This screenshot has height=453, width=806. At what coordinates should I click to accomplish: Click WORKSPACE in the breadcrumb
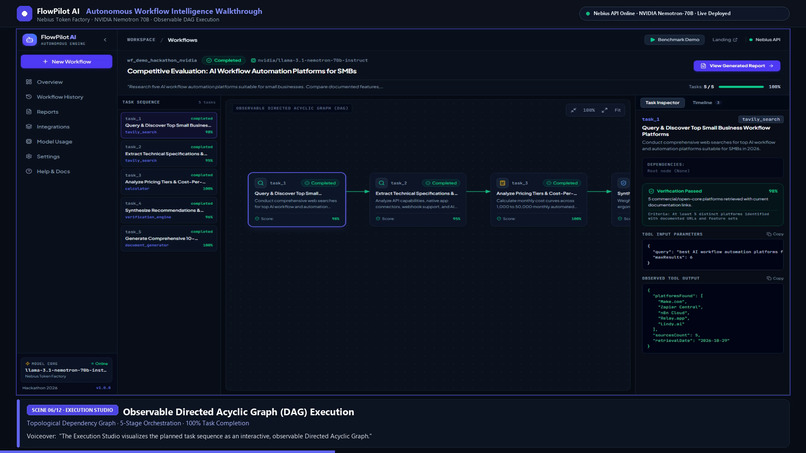(141, 40)
